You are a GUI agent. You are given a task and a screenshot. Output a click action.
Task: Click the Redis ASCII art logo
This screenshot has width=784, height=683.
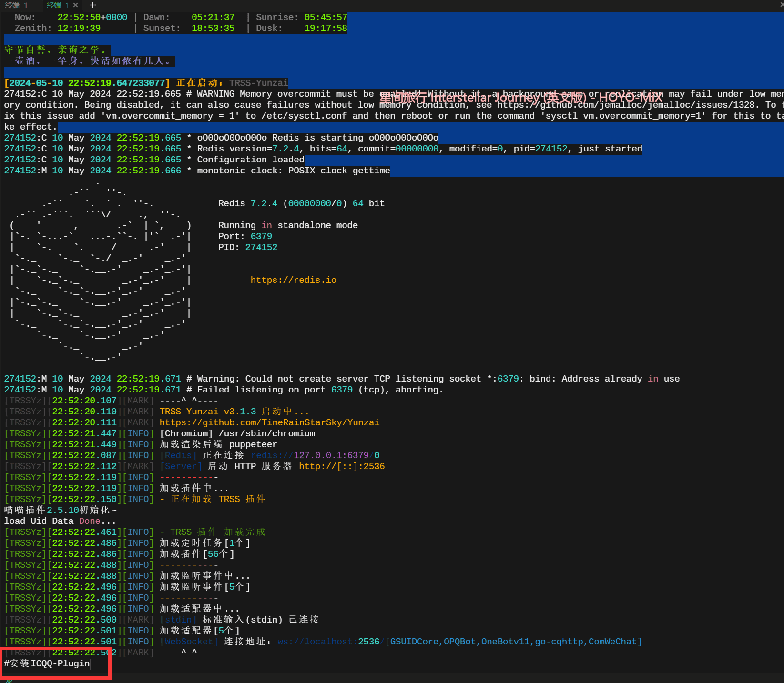(x=100, y=271)
